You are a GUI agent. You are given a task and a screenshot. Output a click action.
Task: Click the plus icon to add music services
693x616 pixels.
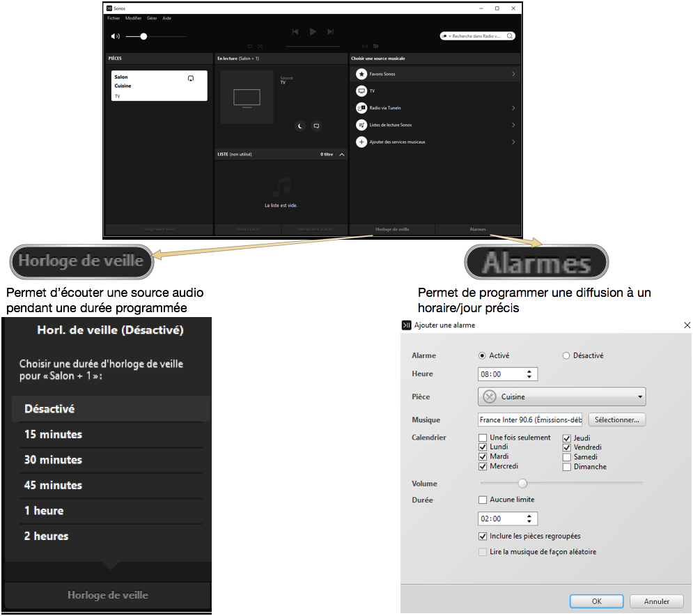pos(361,142)
